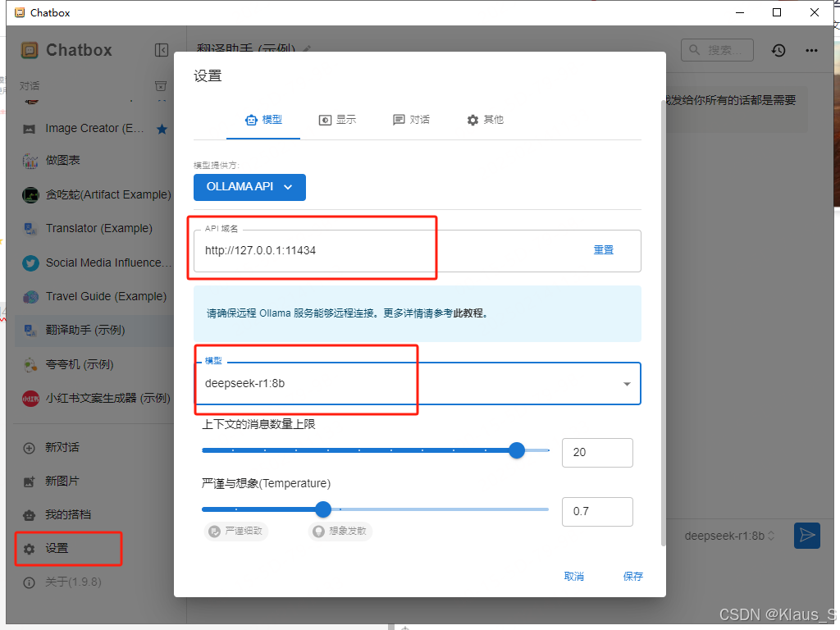840x630 pixels.
Task: Click the robot icon for 我的搭档
Action: point(30,515)
